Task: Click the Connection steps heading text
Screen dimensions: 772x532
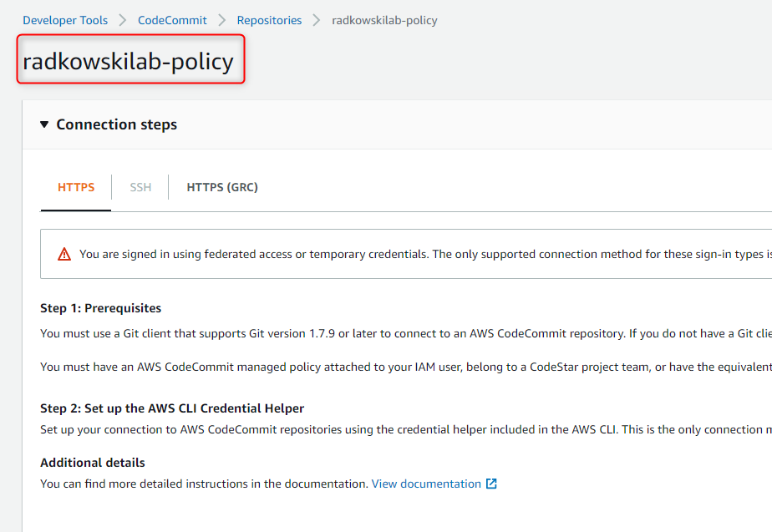Action: click(117, 124)
